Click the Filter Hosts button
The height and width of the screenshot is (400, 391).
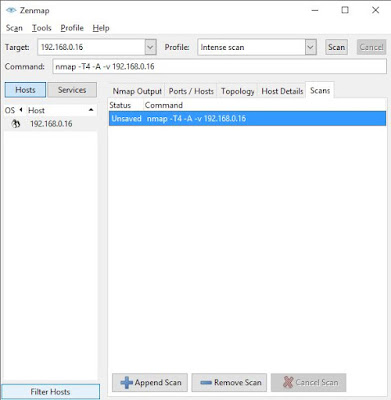click(50, 392)
